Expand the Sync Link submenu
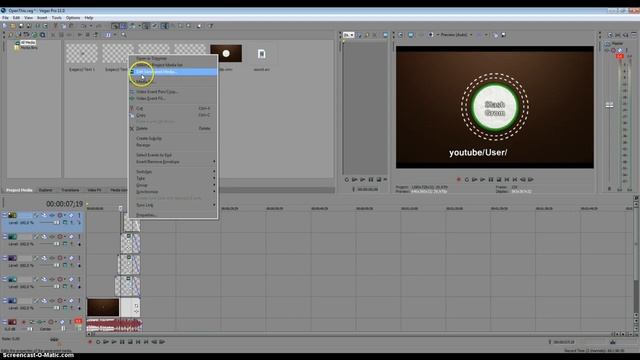The width and height of the screenshot is (640, 360). pos(173,205)
